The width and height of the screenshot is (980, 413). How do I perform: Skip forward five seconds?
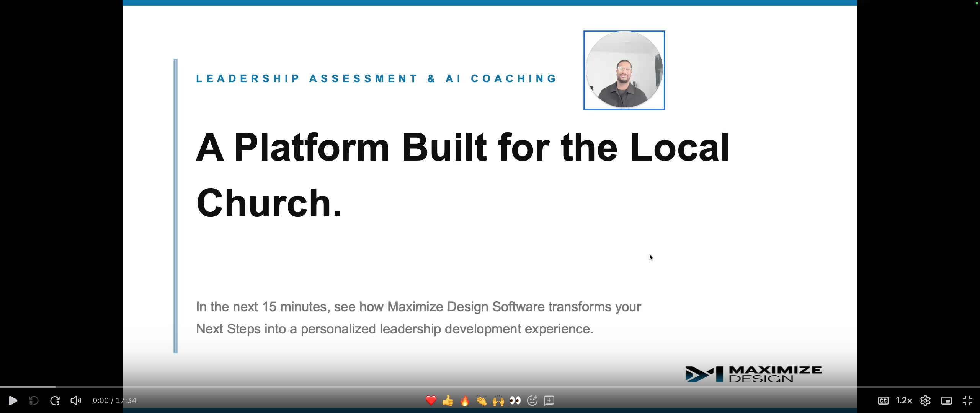tap(55, 400)
